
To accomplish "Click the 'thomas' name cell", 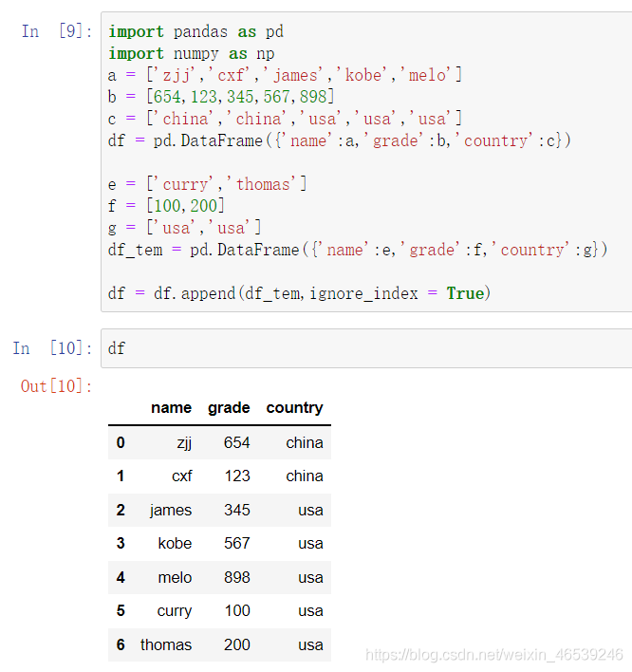I will point(166,644).
